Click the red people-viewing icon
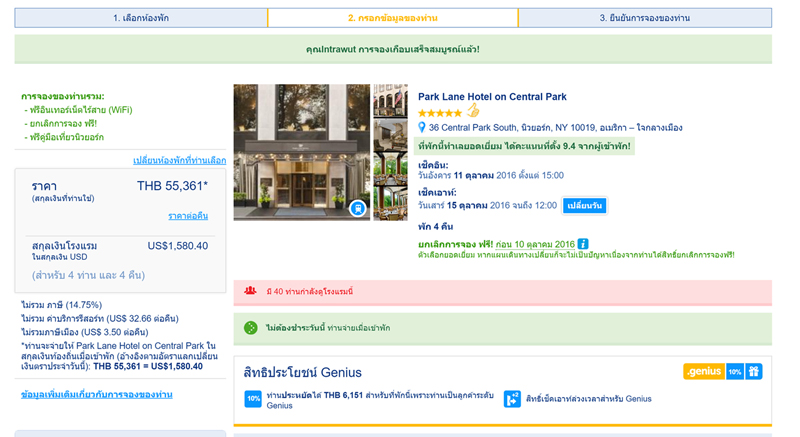The height and width of the screenshot is (437, 800). pyautogui.click(x=251, y=291)
